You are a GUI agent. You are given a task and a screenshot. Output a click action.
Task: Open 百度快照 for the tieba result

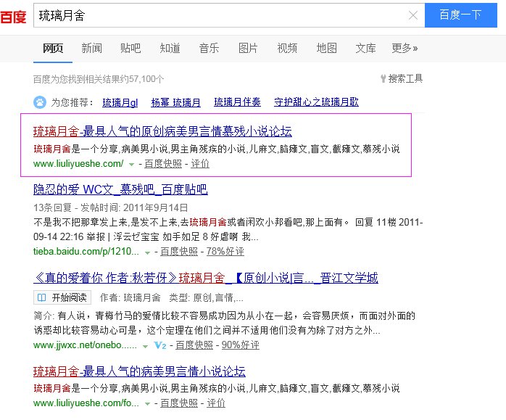pos(178,252)
